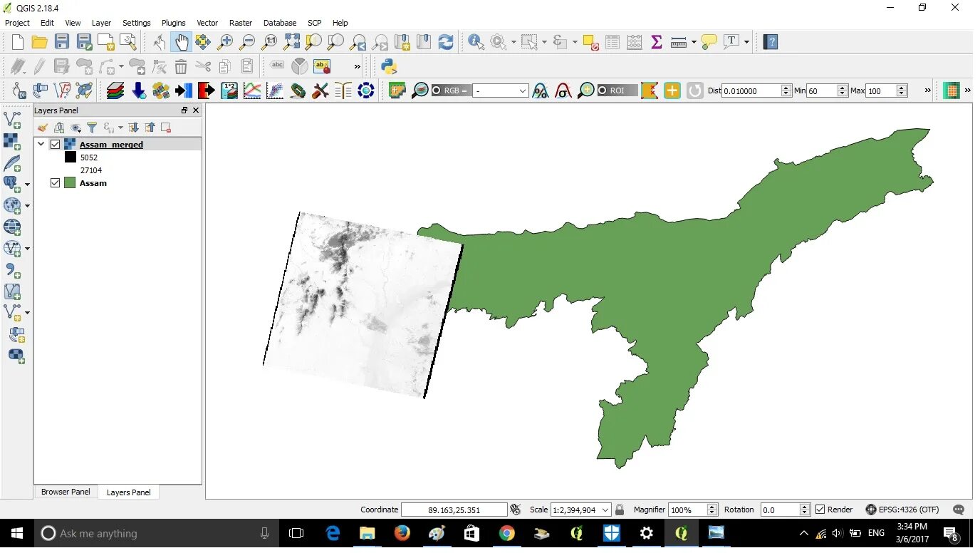The image size is (980, 553).
Task: Switch to the Browser Panel tab
Action: click(66, 492)
